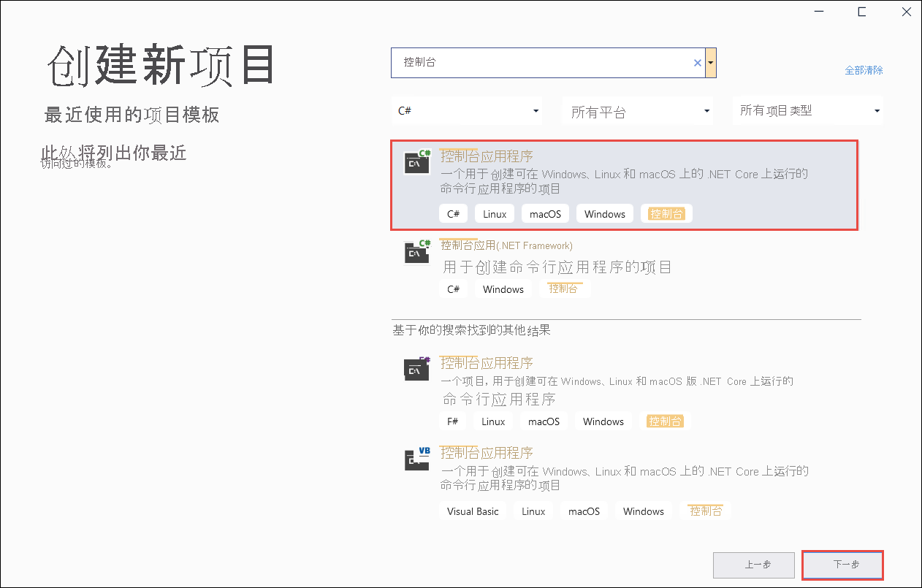Maximize the dialog window
The height and width of the screenshot is (588, 922).
pyautogui.click(x=862, y=12)
